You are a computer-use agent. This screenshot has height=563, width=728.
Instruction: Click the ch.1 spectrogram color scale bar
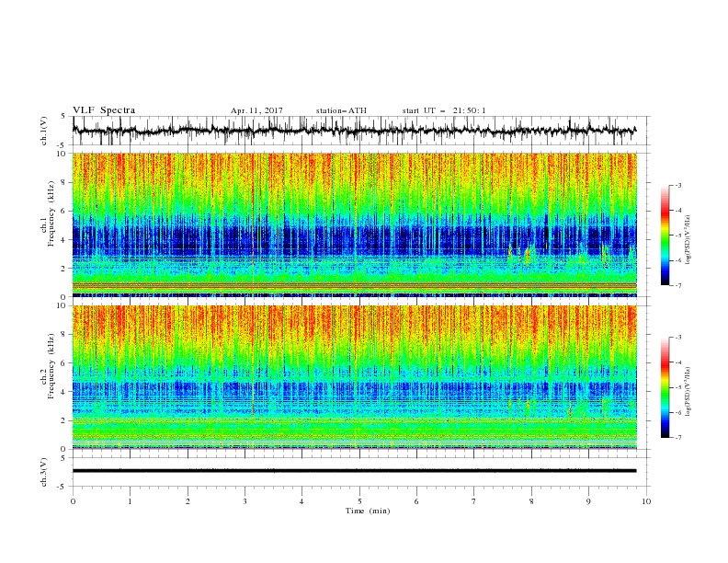pos(665,235)
